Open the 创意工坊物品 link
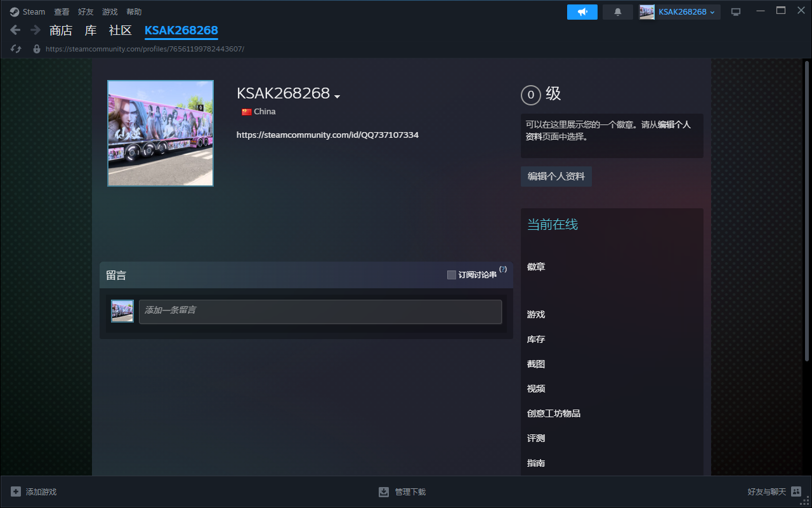 [x=554, y=413]
